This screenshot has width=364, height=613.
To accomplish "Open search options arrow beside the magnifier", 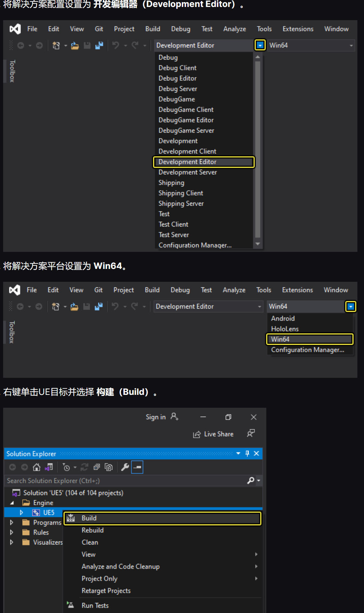I will point(259,481).
